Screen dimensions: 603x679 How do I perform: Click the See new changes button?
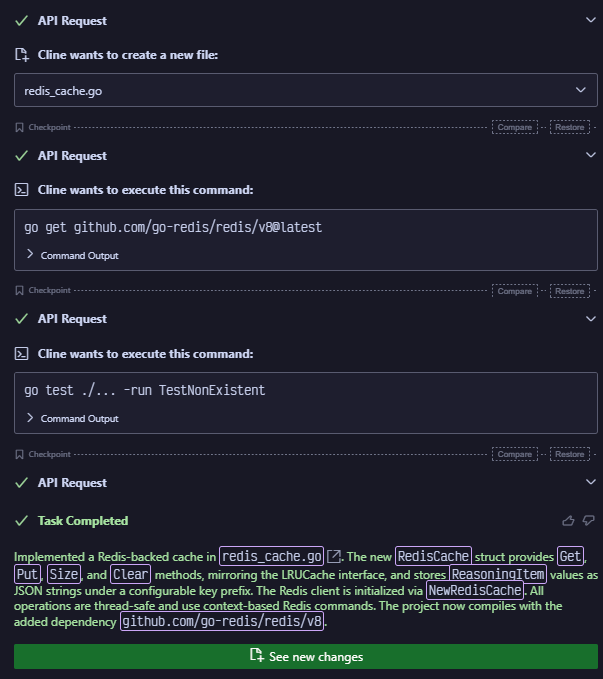[x=306, y=656]
